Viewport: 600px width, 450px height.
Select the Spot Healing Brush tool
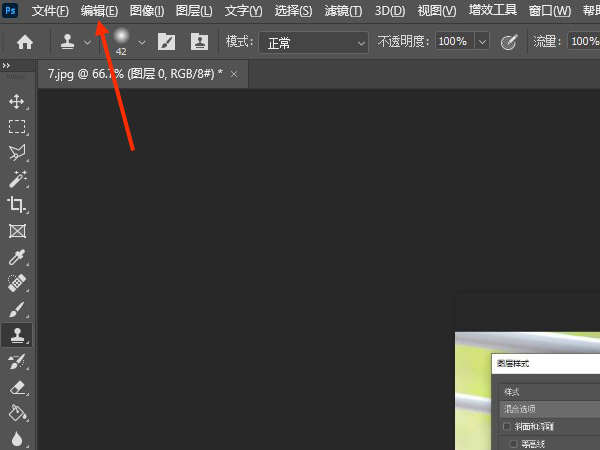(17, 283)
